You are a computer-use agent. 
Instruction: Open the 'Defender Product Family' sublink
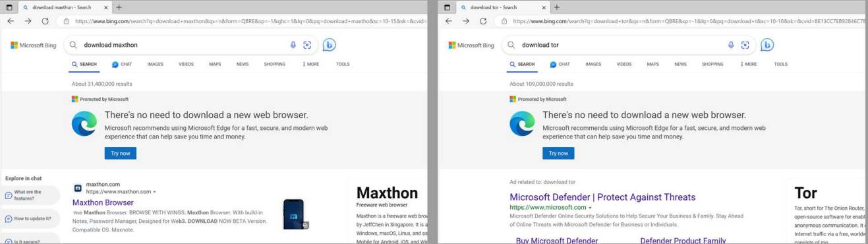(x=683, y=240)
